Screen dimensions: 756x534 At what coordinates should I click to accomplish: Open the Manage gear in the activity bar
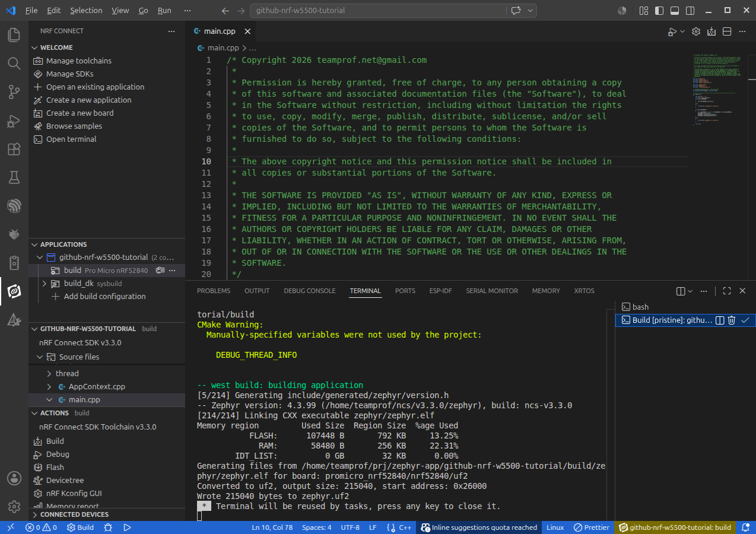[x=14, y=507]
